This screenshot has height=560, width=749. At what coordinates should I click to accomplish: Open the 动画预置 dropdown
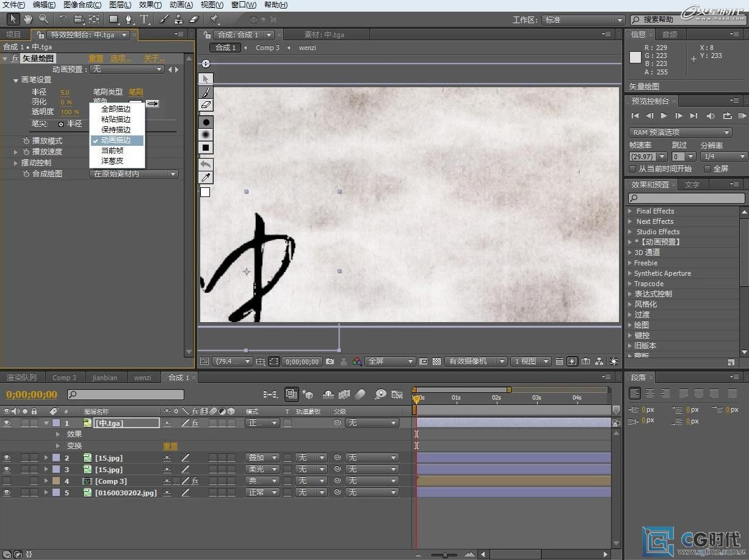click(x=128, y=70)
